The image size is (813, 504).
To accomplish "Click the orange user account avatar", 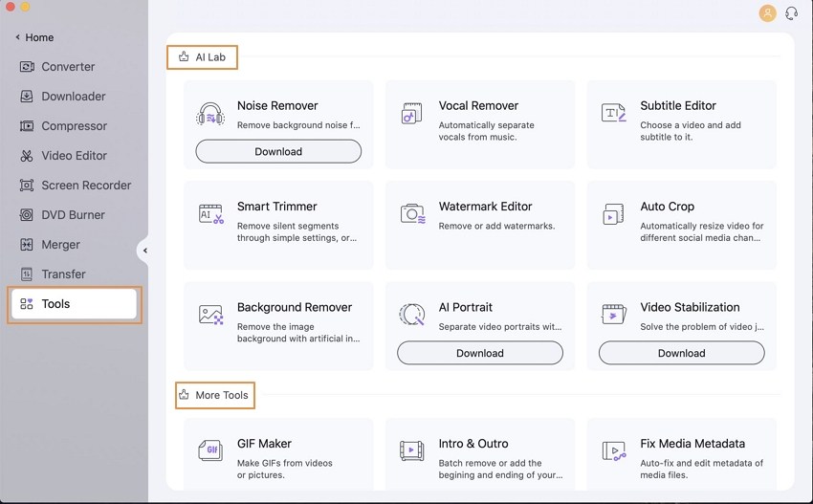I will coord(767,13).
